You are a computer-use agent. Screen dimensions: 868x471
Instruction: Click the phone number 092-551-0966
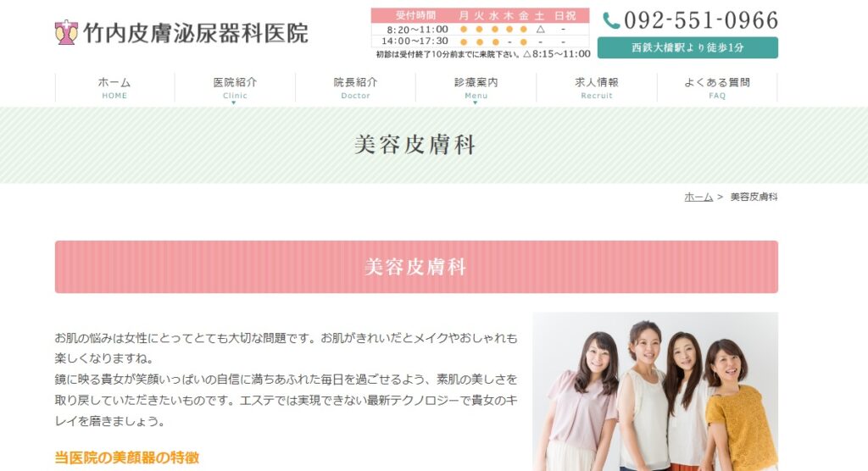coord(701,20)
